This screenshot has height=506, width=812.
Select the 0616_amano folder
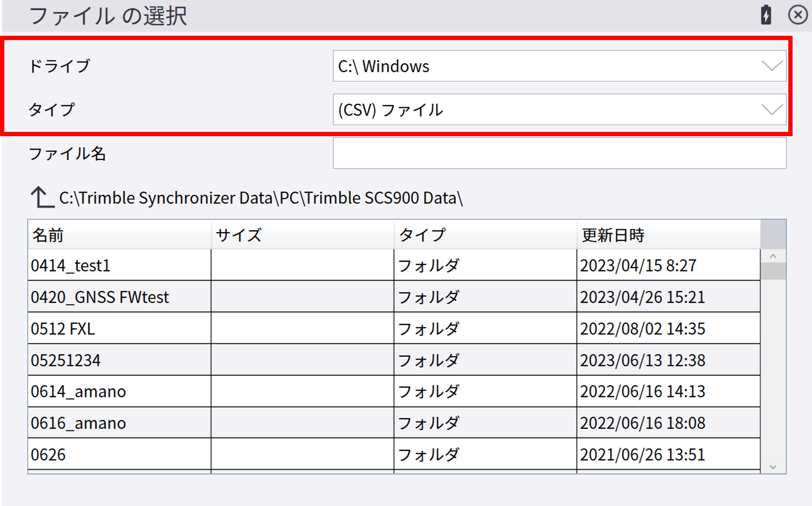pos(78,423)
